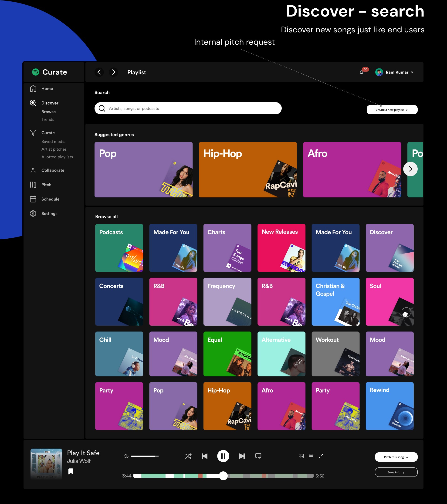
Task: Navigate back with left arrow
Action: tap(99, 72)
